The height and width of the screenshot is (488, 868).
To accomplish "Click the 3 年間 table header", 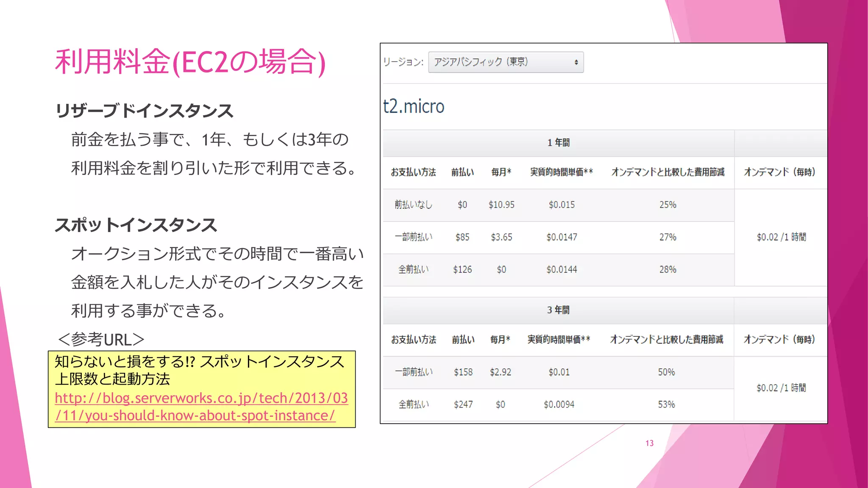I will [x=558, y=310].
